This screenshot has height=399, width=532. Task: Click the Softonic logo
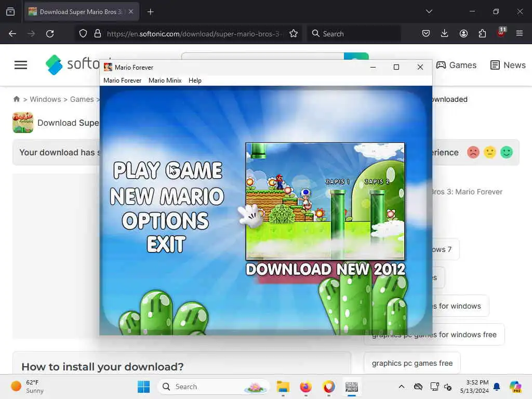pyautogui.click(x=73, y=64)
